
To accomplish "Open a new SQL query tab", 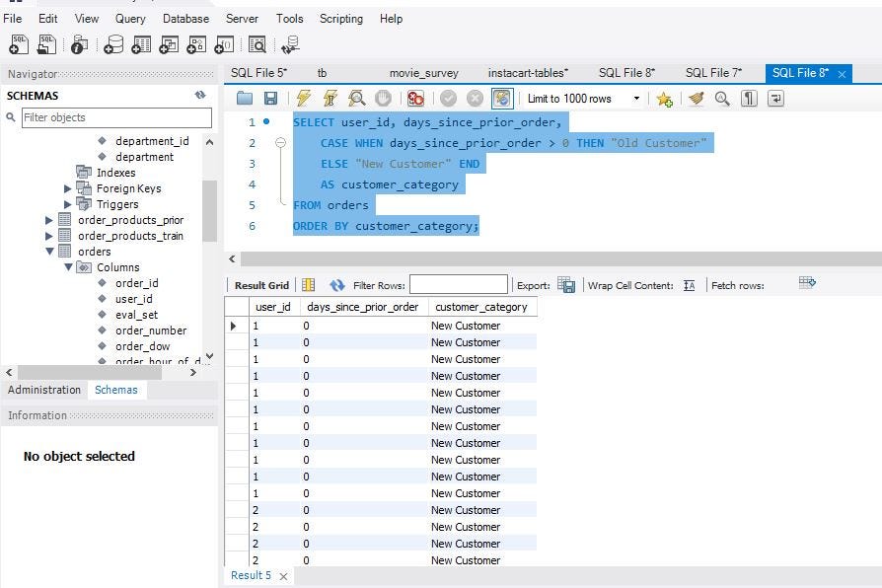I will point(19,43).
